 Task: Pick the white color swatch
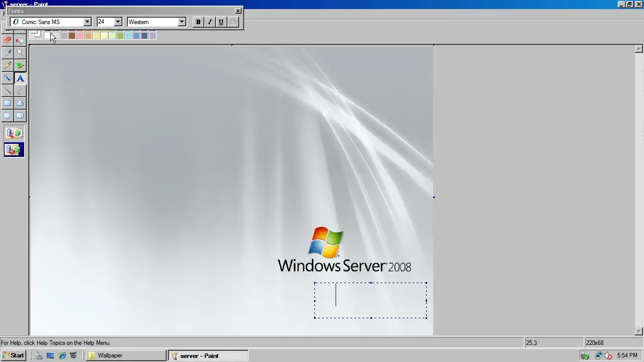click(x=47, y=35)
